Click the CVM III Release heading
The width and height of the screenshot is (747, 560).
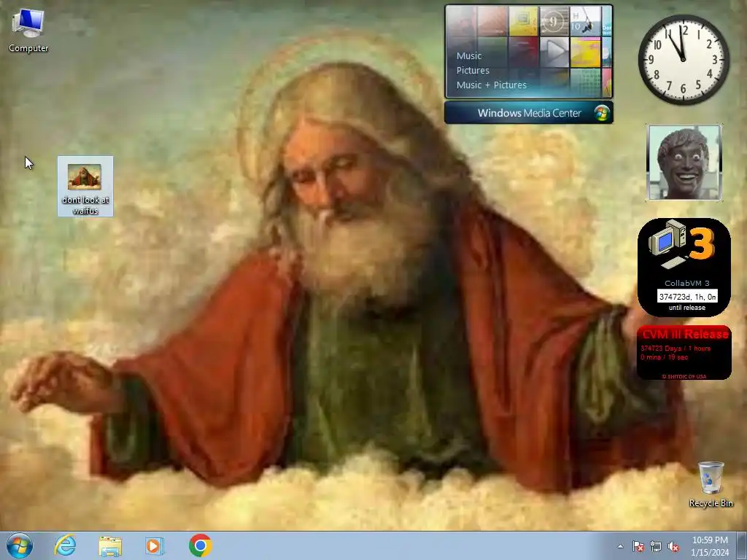pos(684,334)
